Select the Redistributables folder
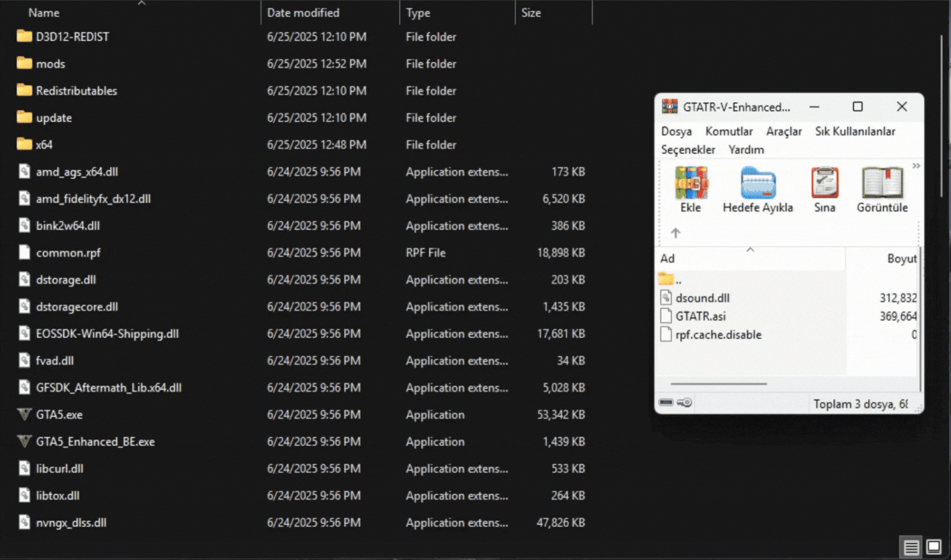 76,91
